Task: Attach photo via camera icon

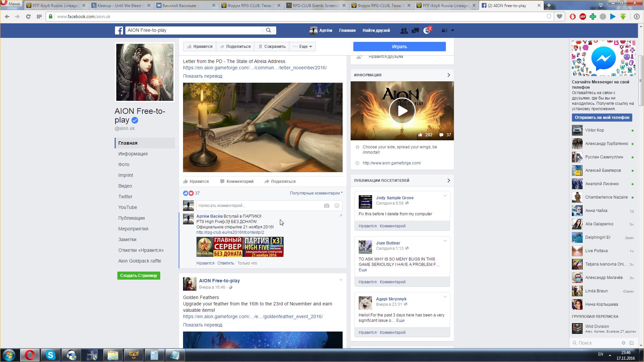Action: pyautogui.click(x=327, y=206)
